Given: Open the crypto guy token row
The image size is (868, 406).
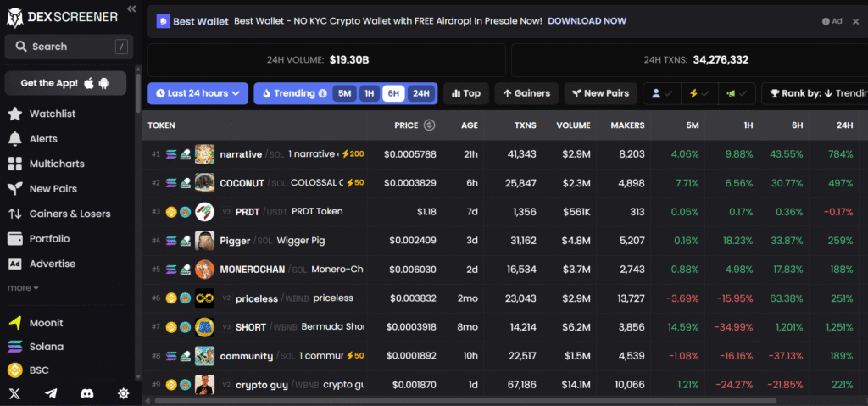Looking at the screenshot, I should [505, 385].
